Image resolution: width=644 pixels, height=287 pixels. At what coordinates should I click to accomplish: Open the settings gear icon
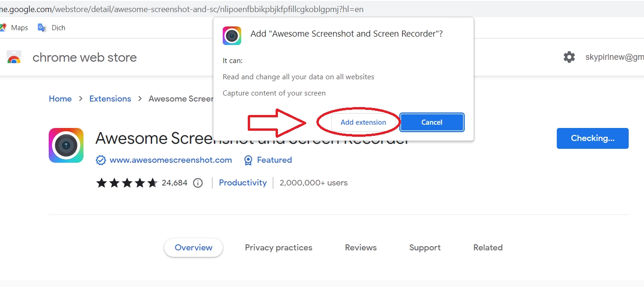(569, 57)
